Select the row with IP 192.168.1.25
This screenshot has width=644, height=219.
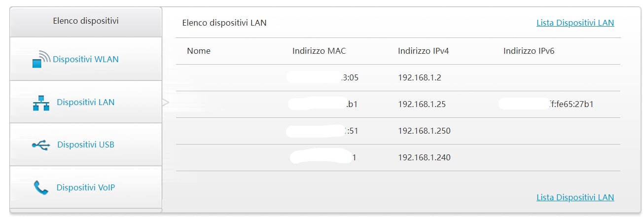[398, 104]
